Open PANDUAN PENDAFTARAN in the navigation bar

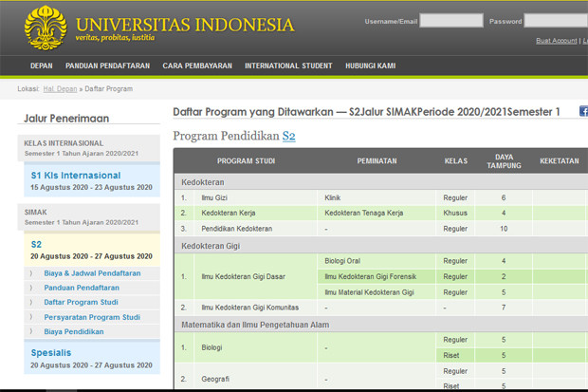pos(107,65)
